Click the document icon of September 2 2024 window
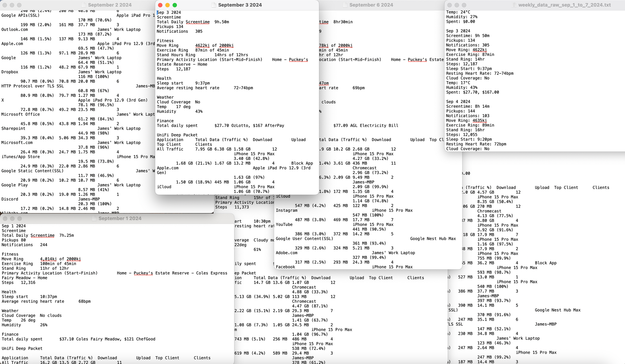625x364 pixels. click(84, 5)
